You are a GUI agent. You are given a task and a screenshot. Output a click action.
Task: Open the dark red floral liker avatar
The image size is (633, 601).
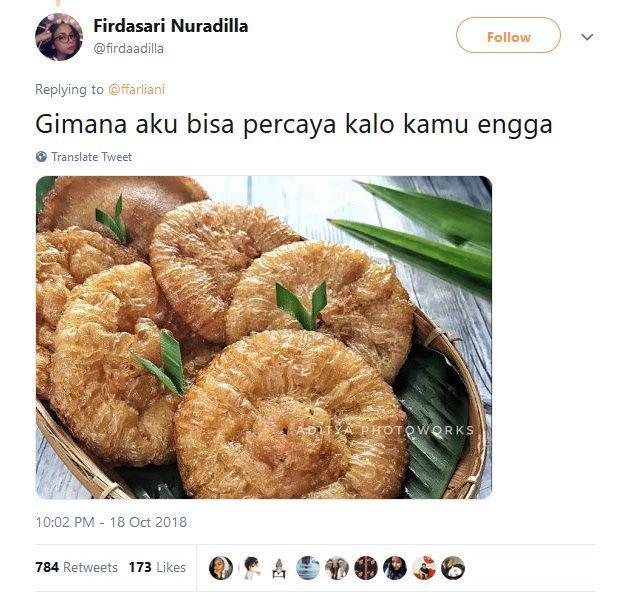(x=366, y=568)
